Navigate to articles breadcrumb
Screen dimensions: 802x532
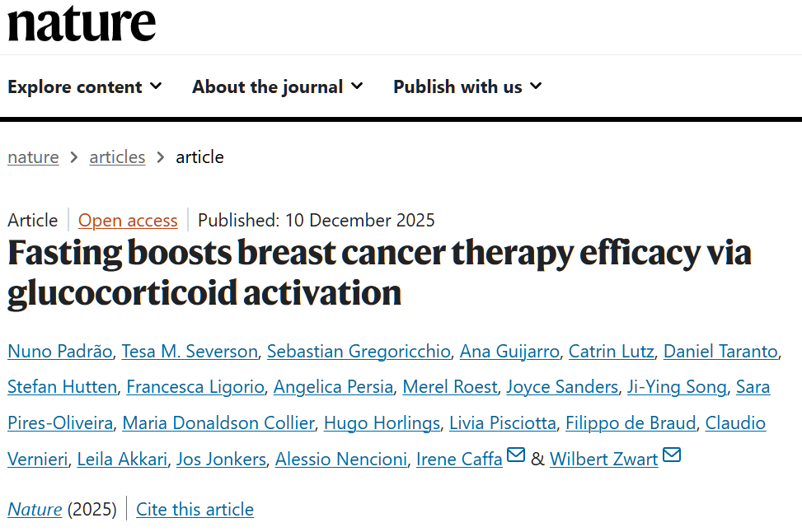click(117, 157)
